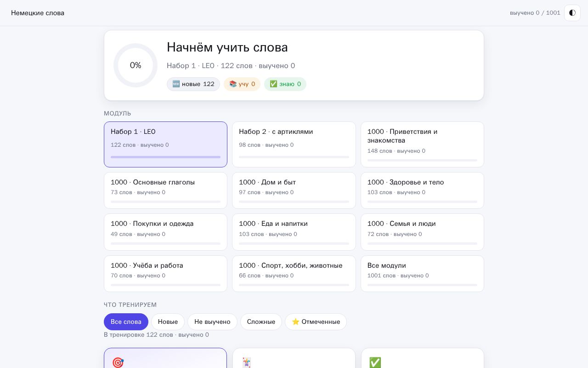Select module 'Набор 1 · LEO'
The image size is (588, 368).
coord(165,144)
